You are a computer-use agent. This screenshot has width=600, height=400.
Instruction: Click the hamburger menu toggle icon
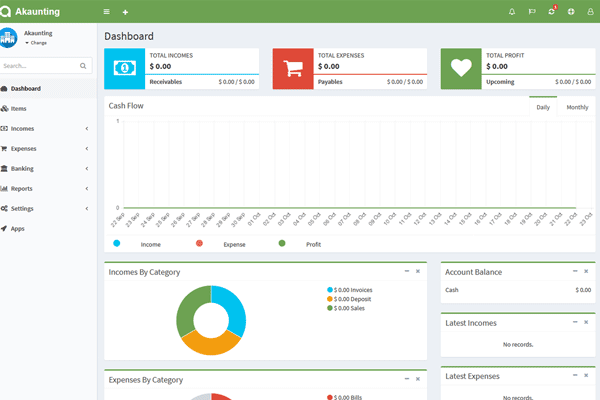point(107,12)
